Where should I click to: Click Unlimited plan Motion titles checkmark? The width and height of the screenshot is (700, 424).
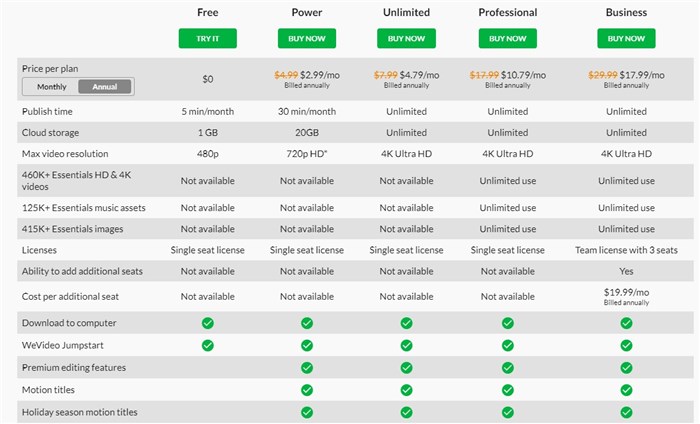406,390
